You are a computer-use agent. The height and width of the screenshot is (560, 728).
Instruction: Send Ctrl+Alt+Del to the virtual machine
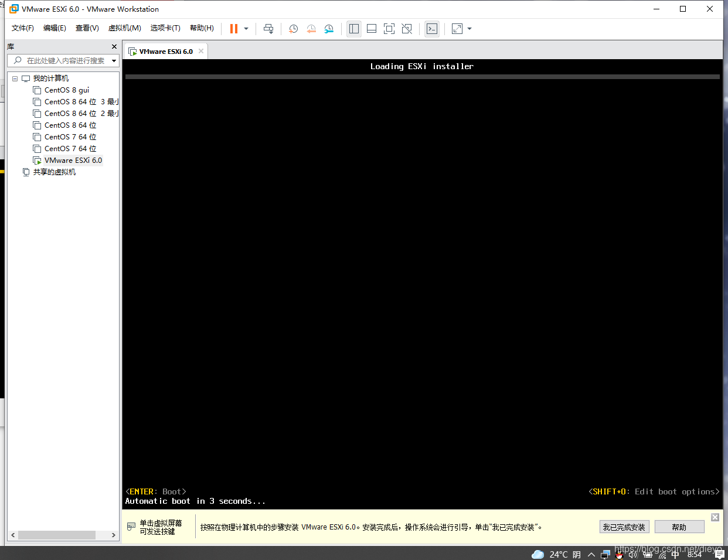268,29
